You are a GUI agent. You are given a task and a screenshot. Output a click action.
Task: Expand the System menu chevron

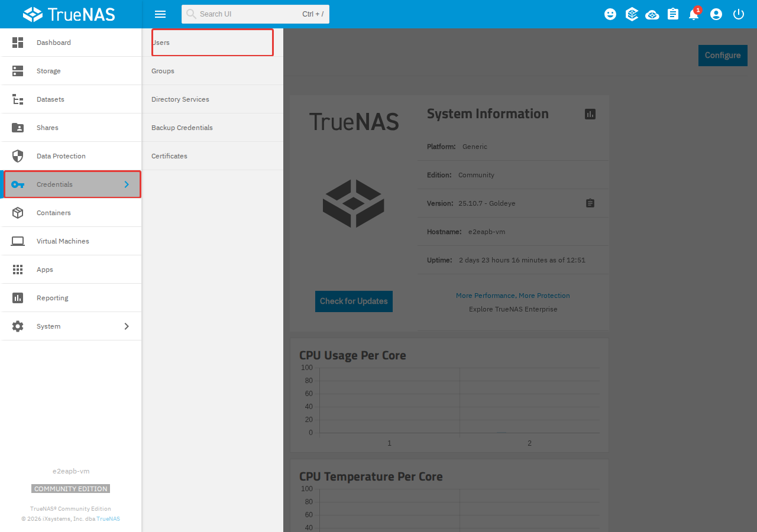tap(127, 326)
